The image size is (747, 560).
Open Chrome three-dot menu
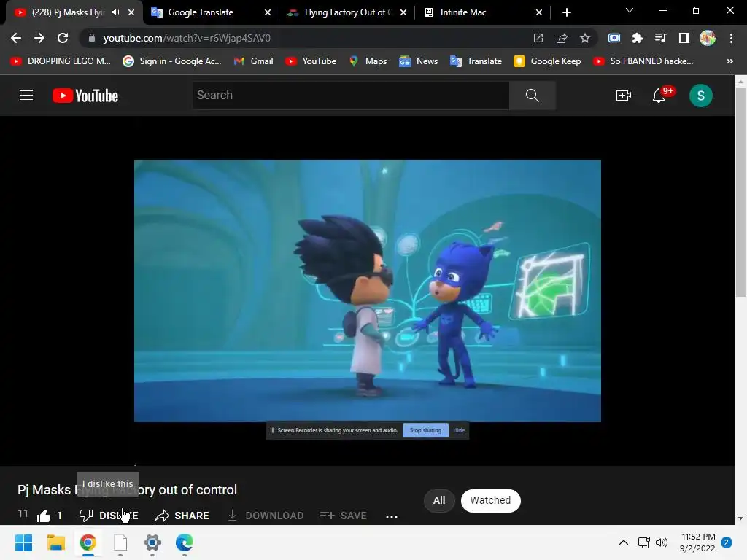pyautogui.click(x=731, y=38)
